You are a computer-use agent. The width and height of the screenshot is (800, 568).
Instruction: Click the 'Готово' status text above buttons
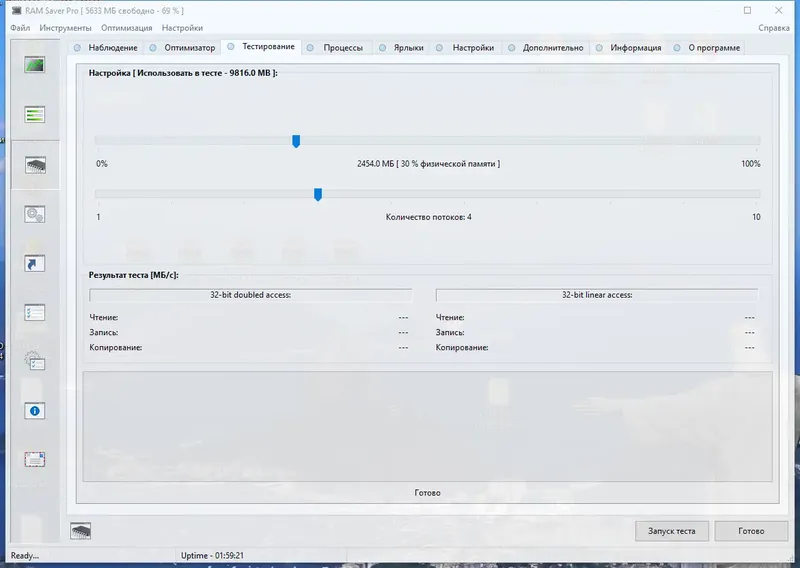pos(428,493)
